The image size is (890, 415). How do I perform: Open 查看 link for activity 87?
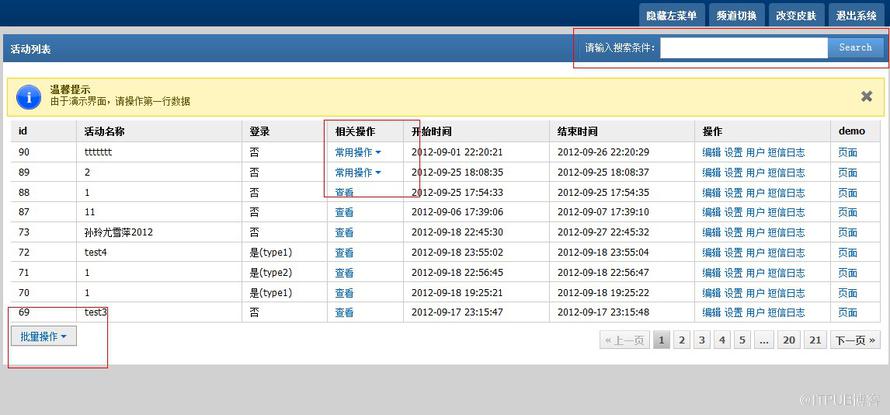[x=344, y=212]
